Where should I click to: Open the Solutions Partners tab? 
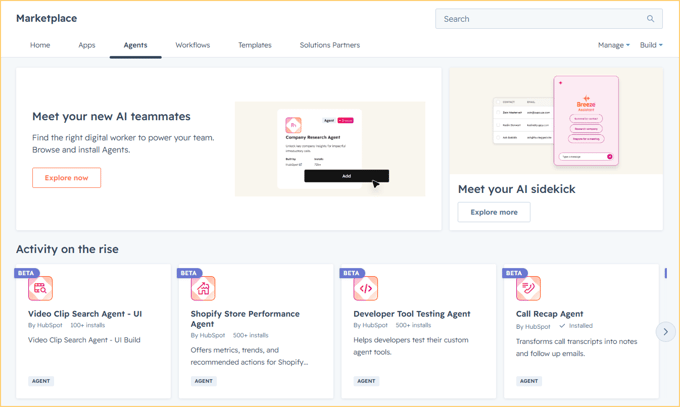(x=330, y=45)
